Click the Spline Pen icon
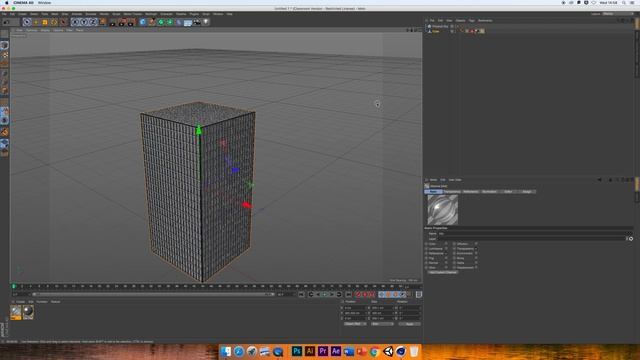This screenshot has height=360, width=640. (152, 22)
